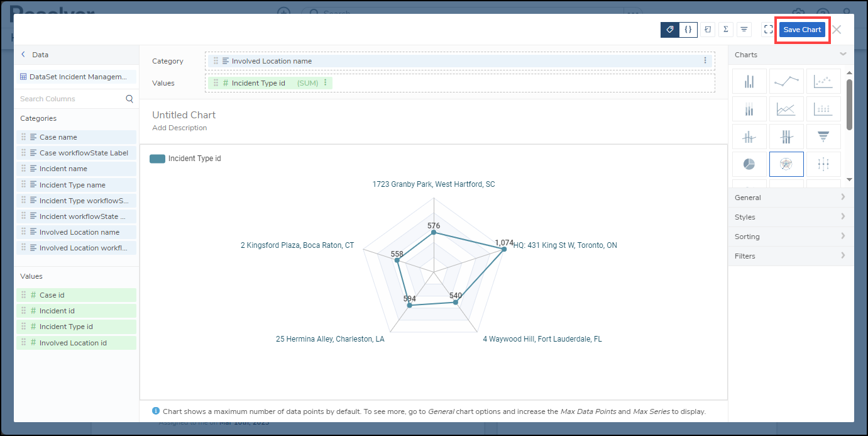Click drag handle of Category field chip
The height and width of the screenshot is (436, 868).
click(216, 61)
